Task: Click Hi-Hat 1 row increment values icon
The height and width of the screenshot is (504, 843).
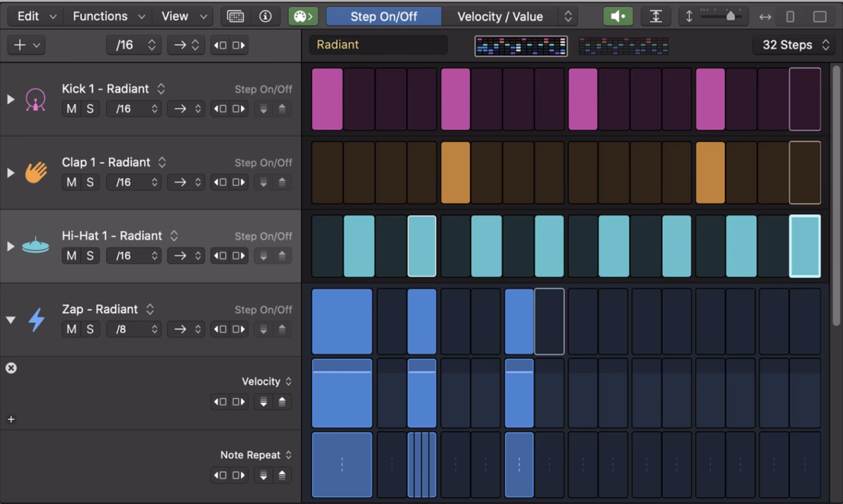Action: point(282,256)
